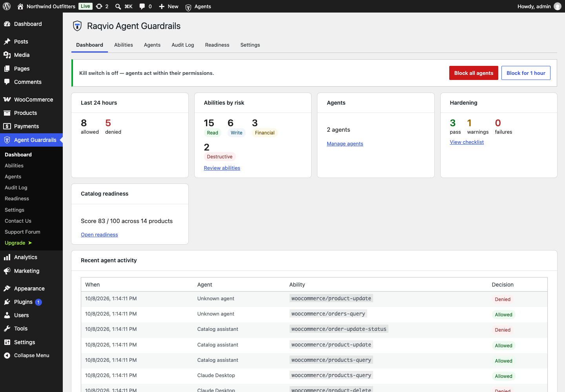Open Plugins sidebar menu
Screen dimensions: 565x392
tap(31, 302)
